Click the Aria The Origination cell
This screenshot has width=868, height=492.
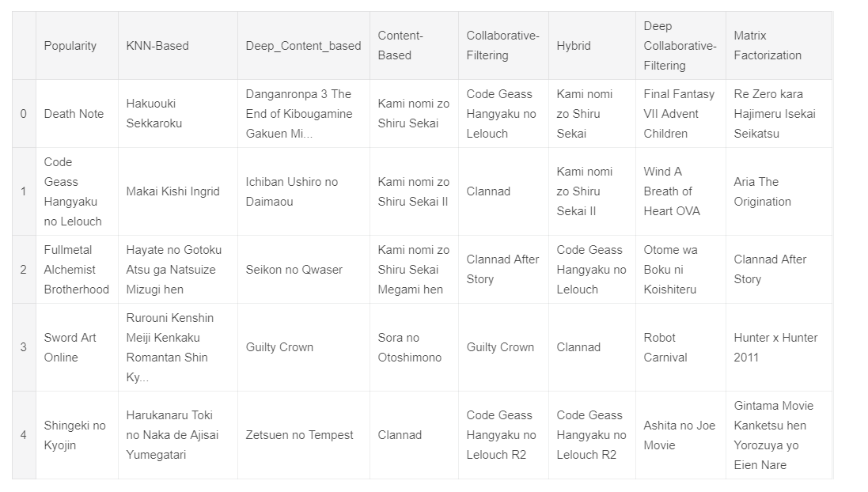[762, 191]
